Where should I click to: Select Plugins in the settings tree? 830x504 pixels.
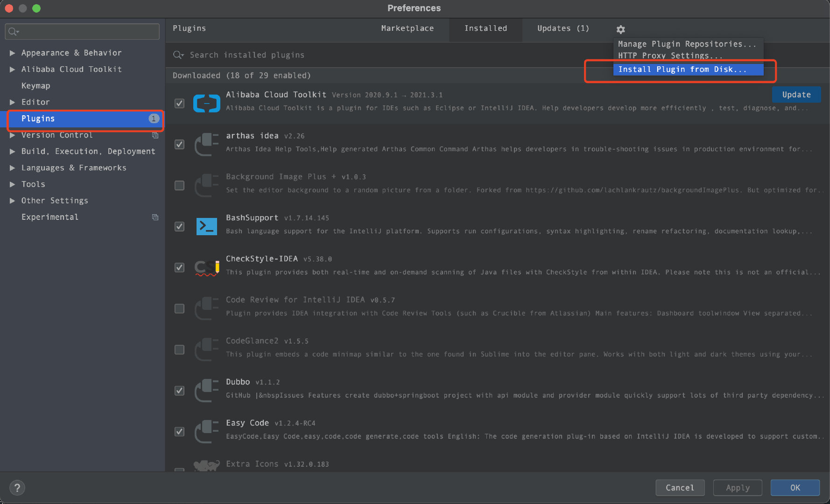(x=38, y=119)
